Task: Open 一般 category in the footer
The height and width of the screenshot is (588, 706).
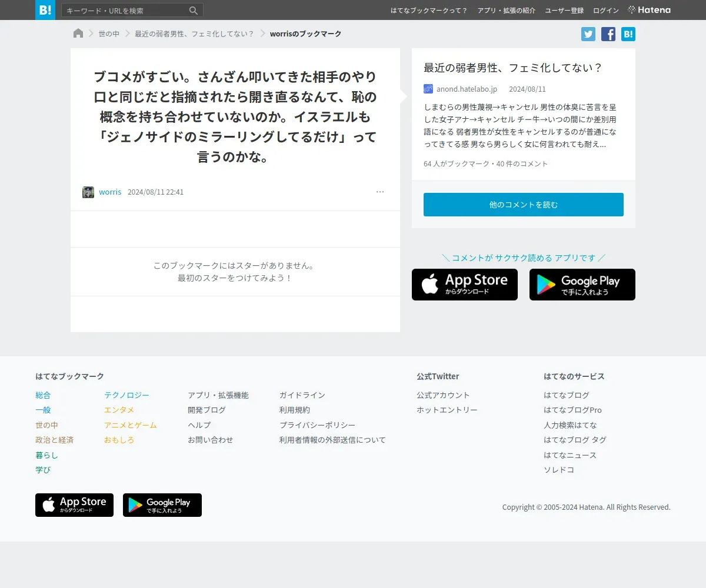Action: pyautogui.click(x=43, y=410)
